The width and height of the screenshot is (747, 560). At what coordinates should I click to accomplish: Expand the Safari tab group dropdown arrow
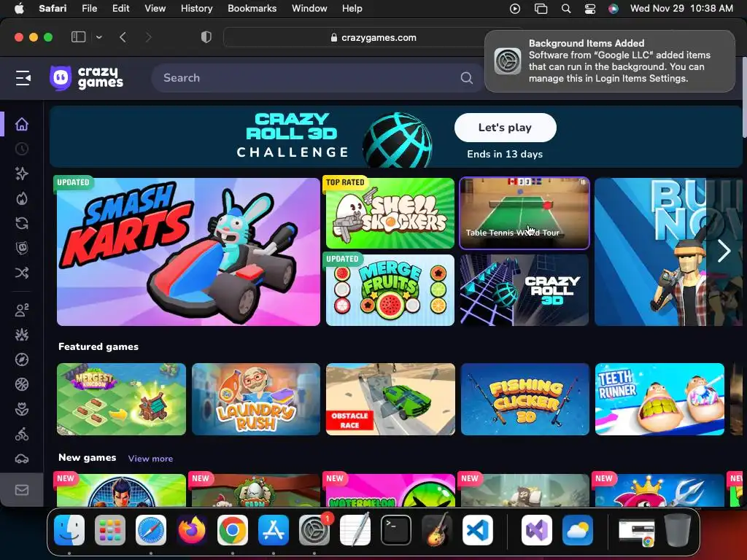coord(98,37)
